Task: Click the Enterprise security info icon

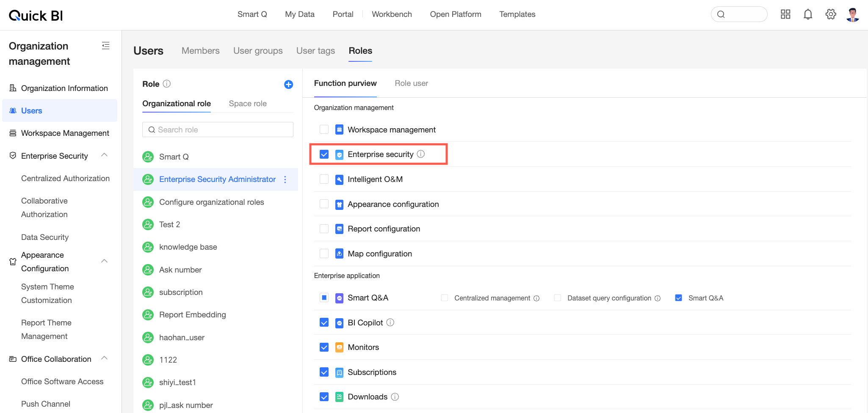Action: point(421,154)
